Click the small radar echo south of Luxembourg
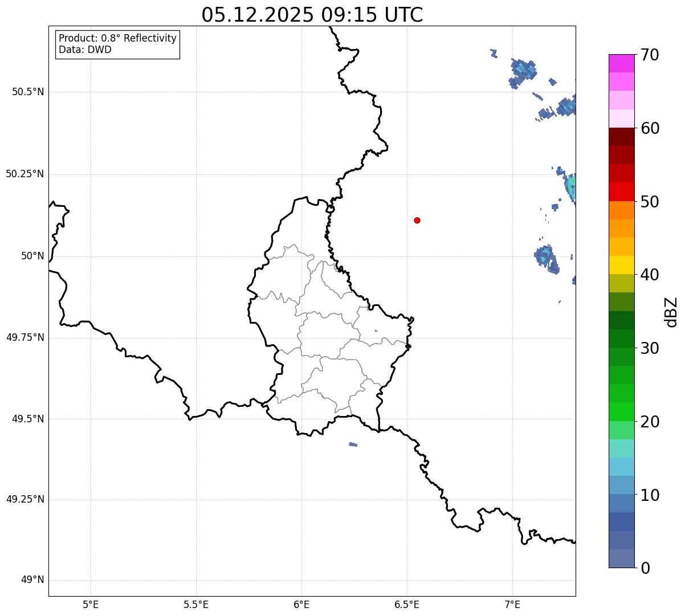The height and width of the screenshot is (616, 685). [x=353, y=444]
